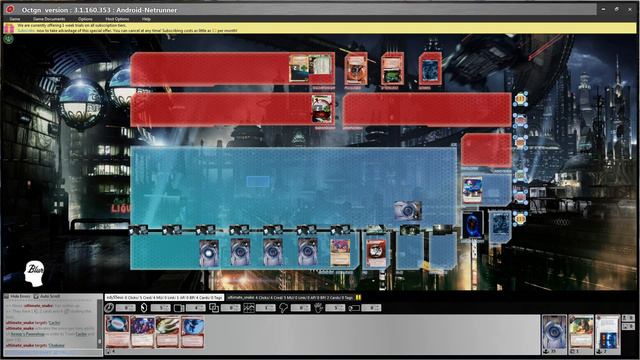Adjust the Memory Units counter value box
Image resolution: width=640 pixels, height=360 pixels.
click(196, 308)
